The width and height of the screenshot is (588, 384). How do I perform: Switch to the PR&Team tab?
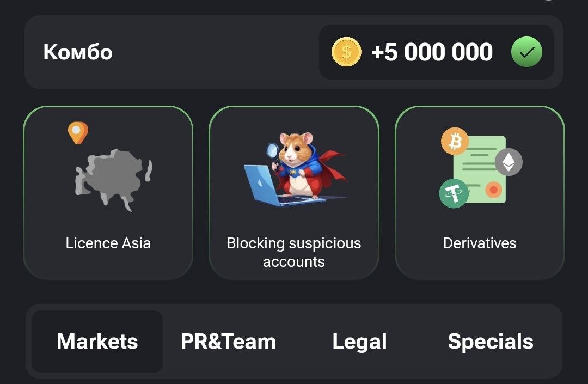(228, 342)
